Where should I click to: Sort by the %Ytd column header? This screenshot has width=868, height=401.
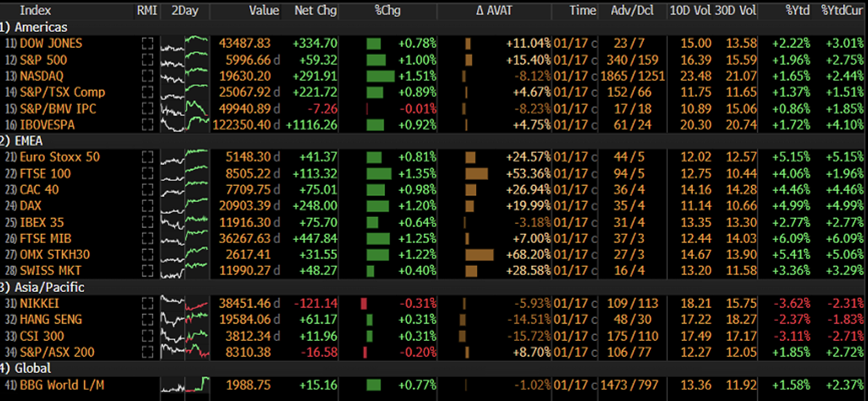pyautogui.click(x=797, y=10)
